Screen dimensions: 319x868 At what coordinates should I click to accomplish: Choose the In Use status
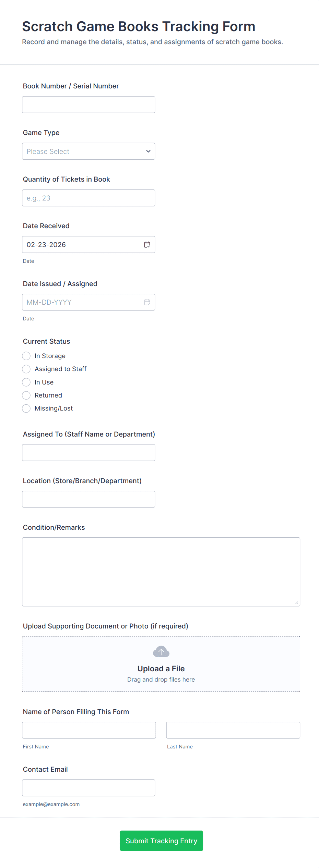(x=26, y=382)
